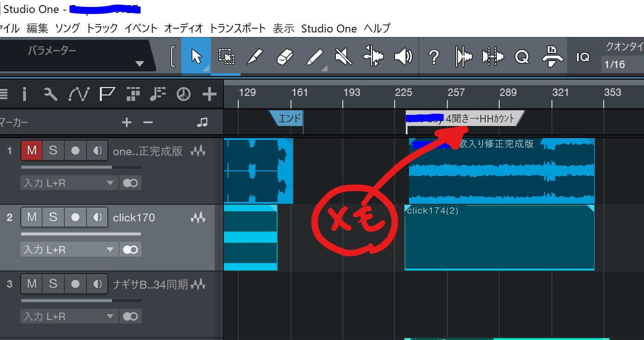Open the quantize value 1/16 dropdown
644x340 pixels.
click(x=622, y=64)
